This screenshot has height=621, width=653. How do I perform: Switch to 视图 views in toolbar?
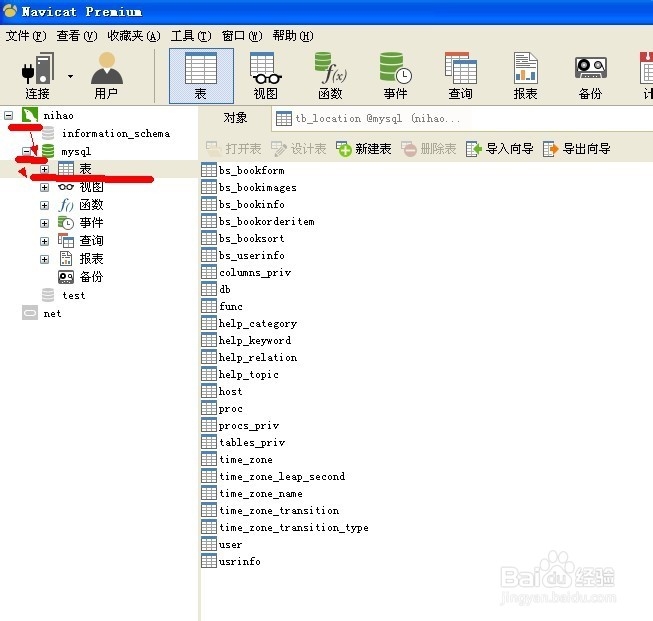266,76
